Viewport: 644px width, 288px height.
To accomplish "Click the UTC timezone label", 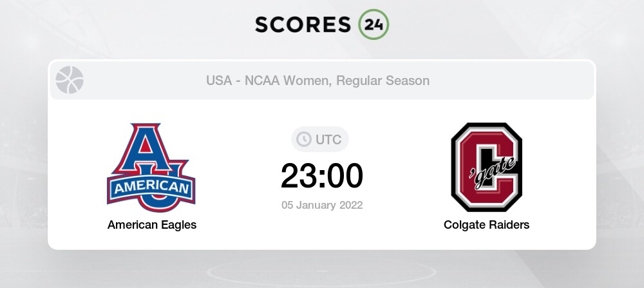I will point(327,139).
